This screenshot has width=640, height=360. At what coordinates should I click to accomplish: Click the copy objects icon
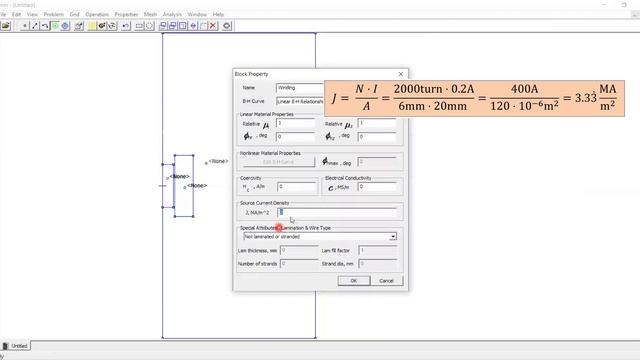[173, 26]
